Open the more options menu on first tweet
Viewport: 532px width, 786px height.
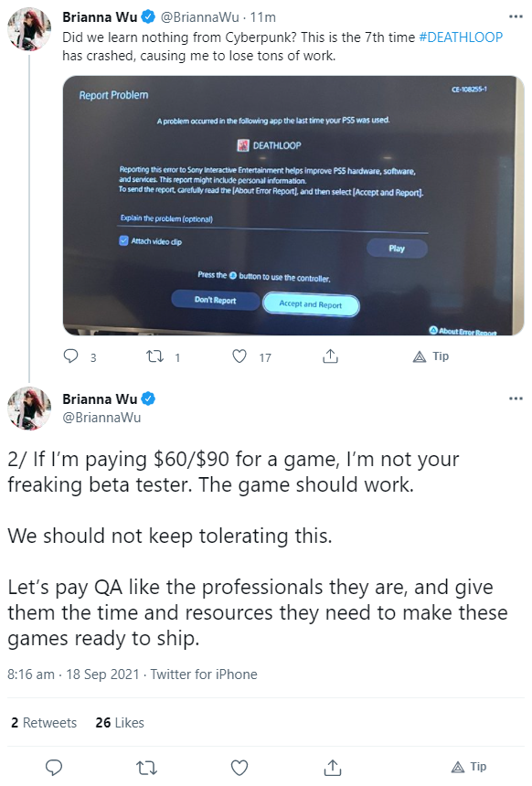click(516, 16)
